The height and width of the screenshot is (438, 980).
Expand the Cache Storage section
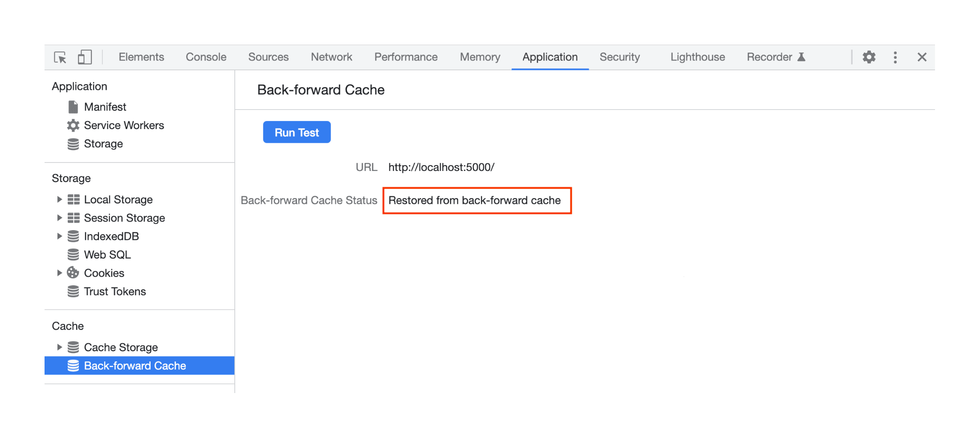tap(60, 347)
